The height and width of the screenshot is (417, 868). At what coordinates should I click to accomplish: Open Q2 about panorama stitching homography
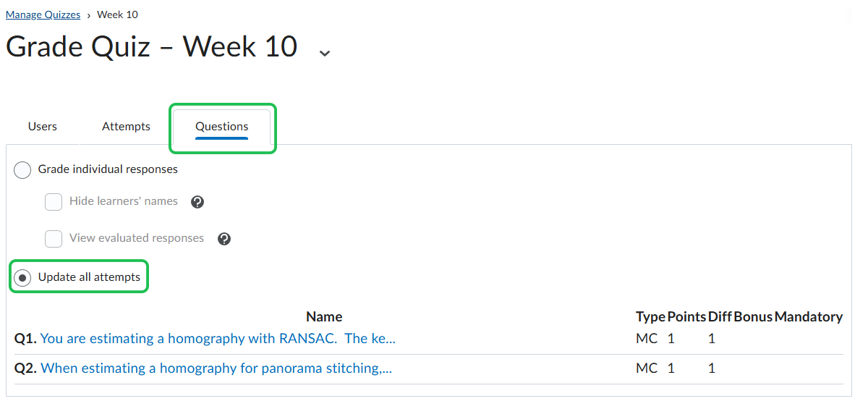[216, 368]
